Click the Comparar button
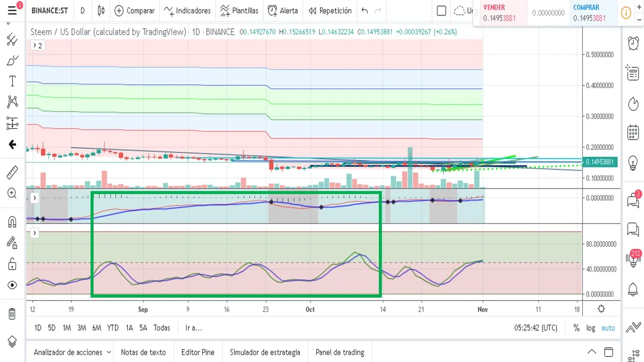Image resolution: width=644 pixels, height=362 pixels. [134, 11]
